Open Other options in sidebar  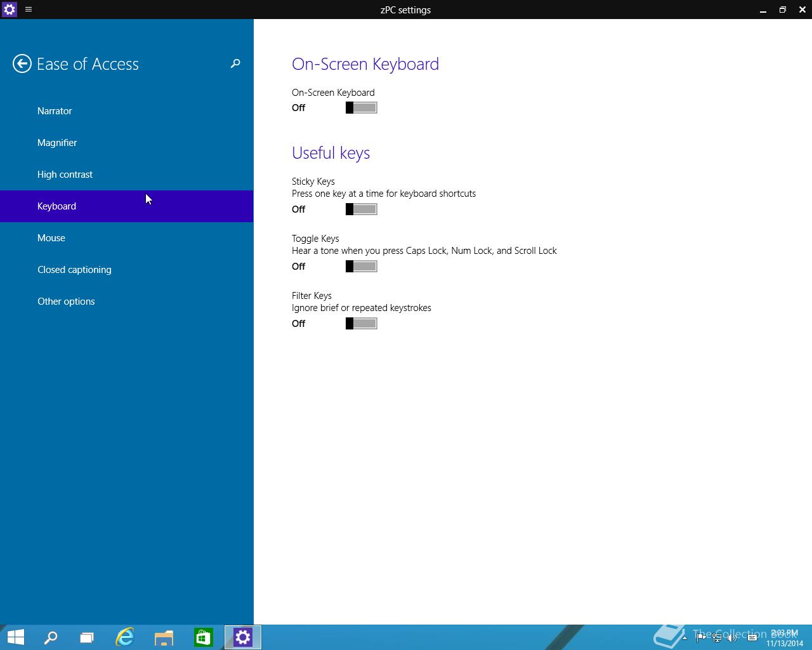(127, 302)
